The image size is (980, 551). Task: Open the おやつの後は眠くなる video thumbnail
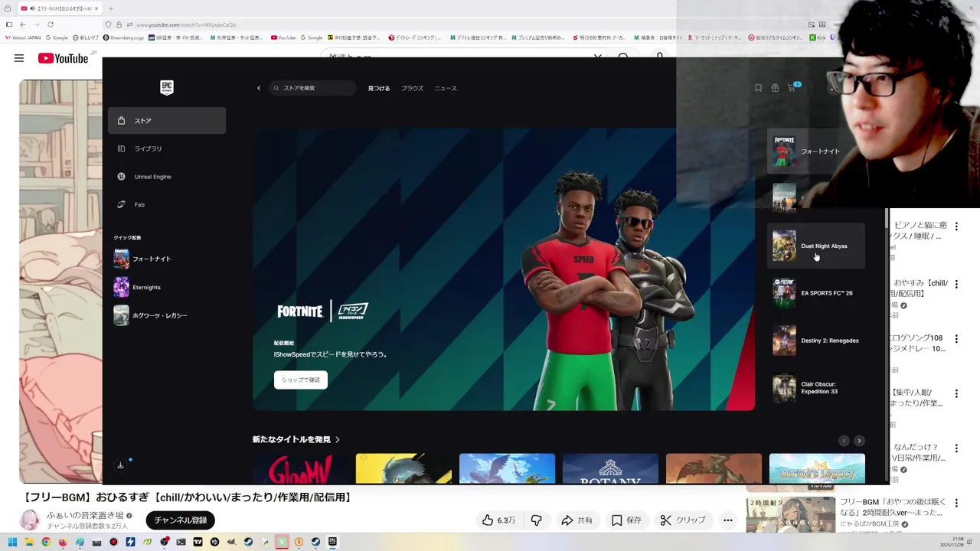(x=791, y=514)
